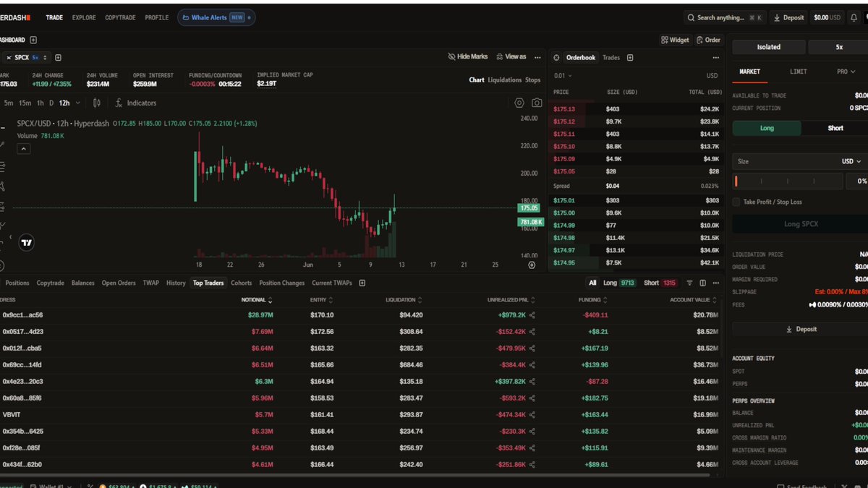Open table columns layout icon
The width and height of the screenshot is (868, 488).
point(702,283)
